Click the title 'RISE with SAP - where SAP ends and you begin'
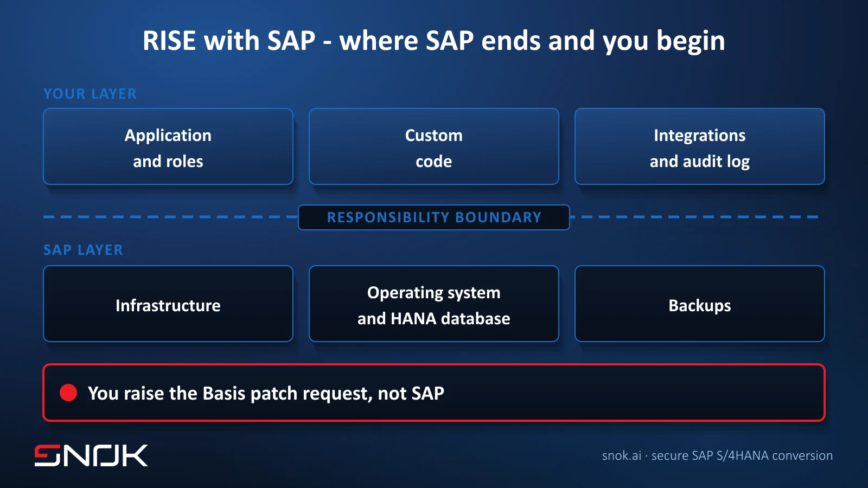The height and width of the screenshot is (488, 868). pos(434,41)
